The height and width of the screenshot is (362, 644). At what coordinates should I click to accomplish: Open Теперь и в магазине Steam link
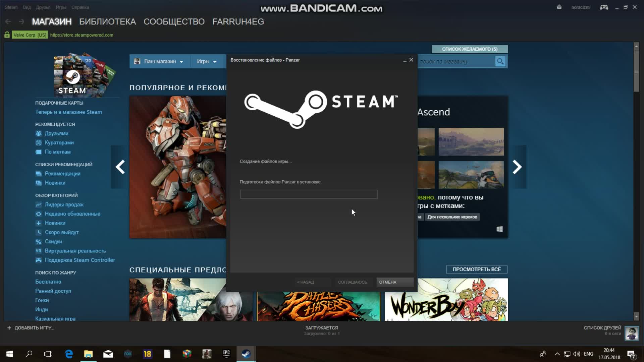[69, 112]
